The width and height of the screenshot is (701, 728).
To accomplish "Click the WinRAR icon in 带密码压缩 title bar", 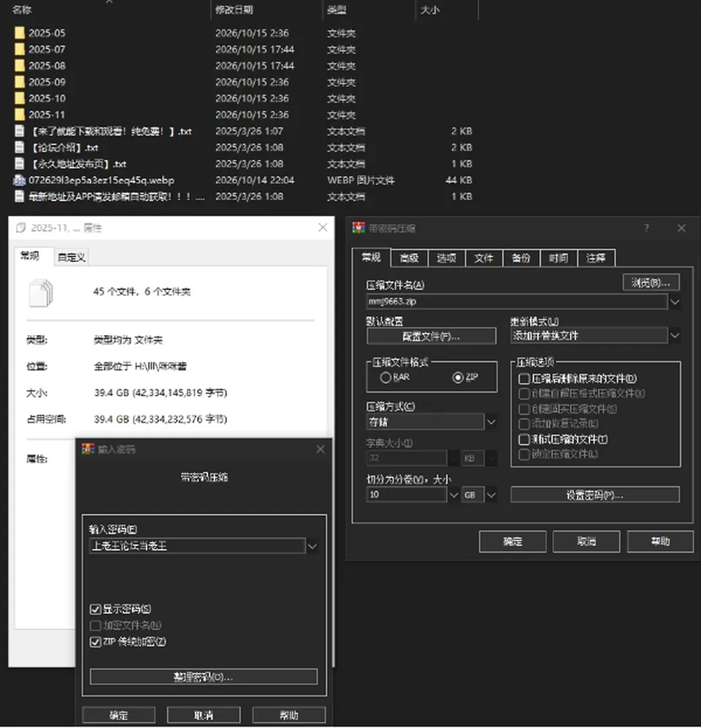I will 359,228.
